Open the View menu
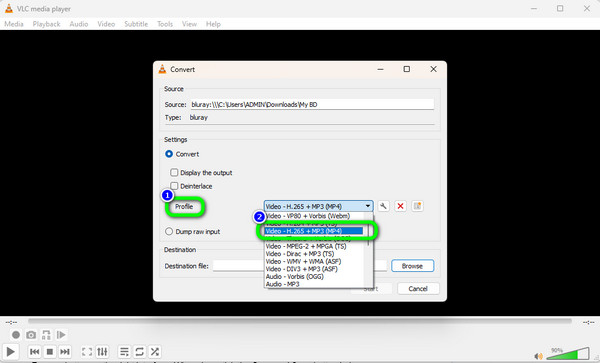 click(189, 24)
